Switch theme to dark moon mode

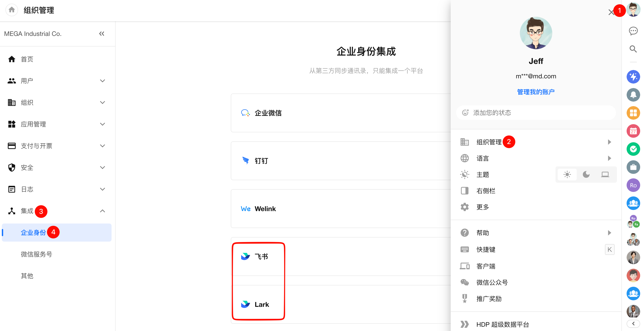[586, 175]
